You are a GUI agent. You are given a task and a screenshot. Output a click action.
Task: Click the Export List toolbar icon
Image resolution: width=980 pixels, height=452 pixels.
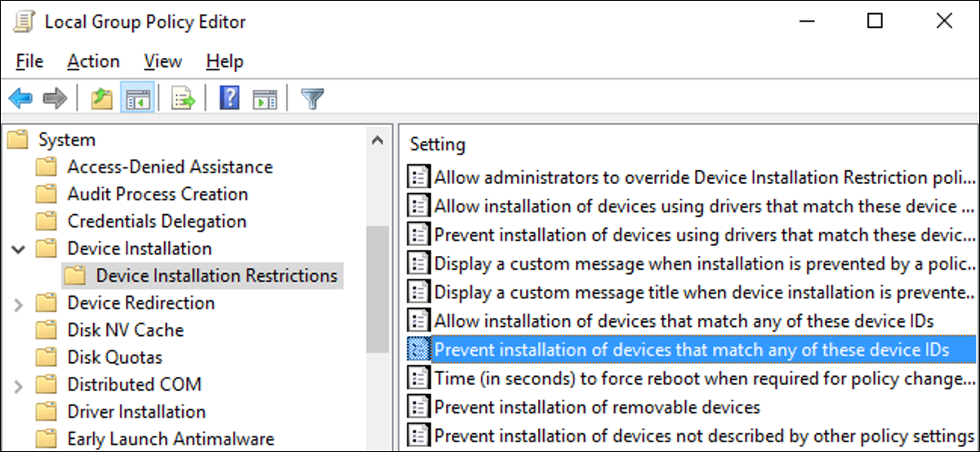pos(183,100)
